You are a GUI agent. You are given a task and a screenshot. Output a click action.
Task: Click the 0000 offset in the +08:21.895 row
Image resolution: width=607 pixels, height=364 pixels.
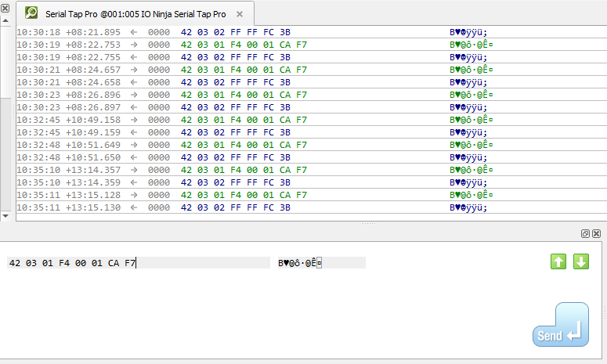(159, 32)
